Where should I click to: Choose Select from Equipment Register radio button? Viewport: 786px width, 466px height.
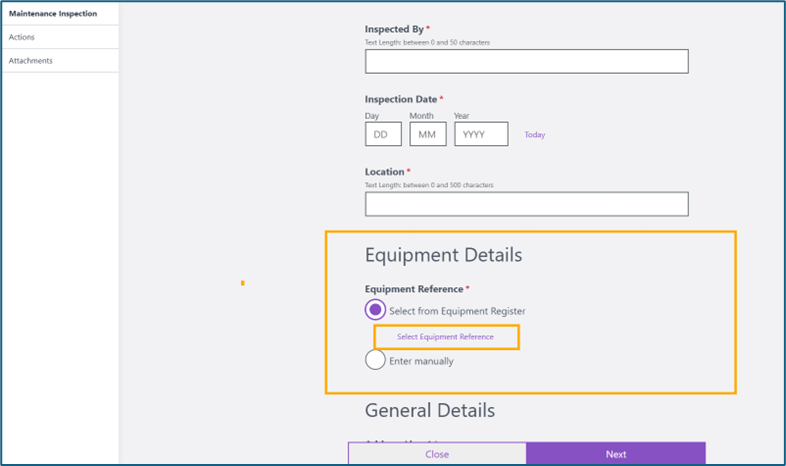click(375, 310)
